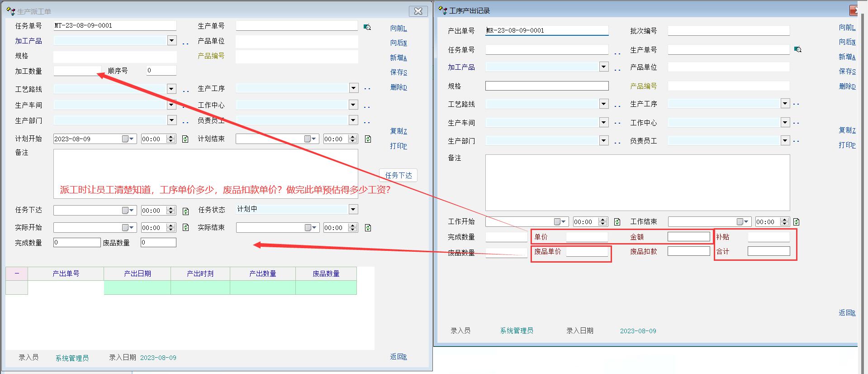This screenshot has height=374, width=868.
Task: Click refresh icon next to 工作结束 time
Action: point(796,222)
